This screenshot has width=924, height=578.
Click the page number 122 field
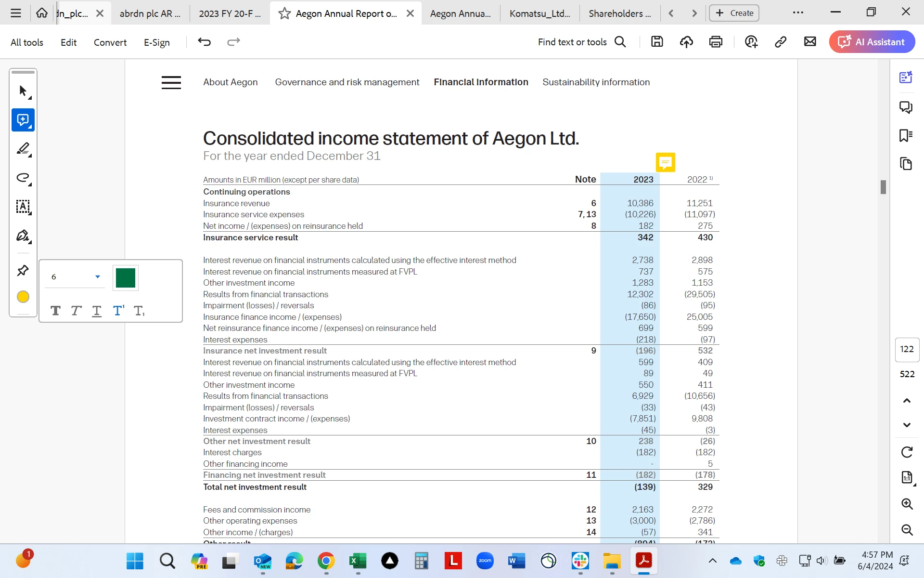[907, 349]
